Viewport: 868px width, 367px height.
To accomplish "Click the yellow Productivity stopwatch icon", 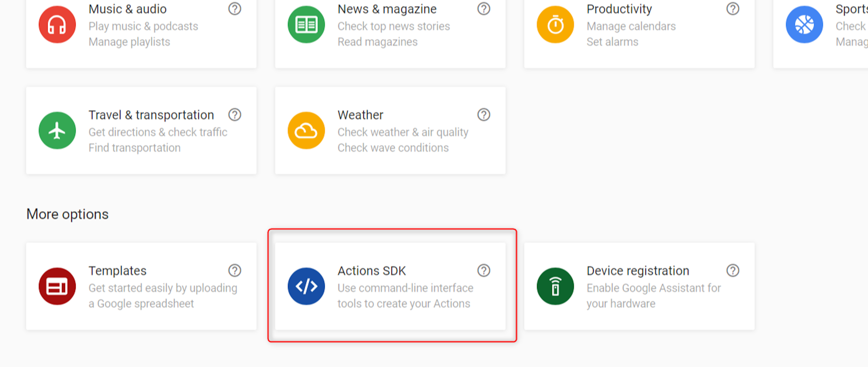I will [555, 25].
